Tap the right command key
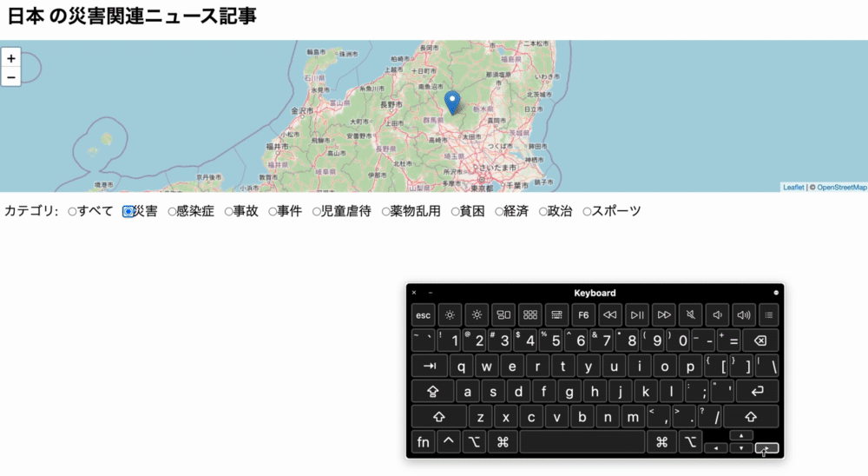Image resolution: width=868 pixels, height=476 pixels. click(x=661, y=441)
